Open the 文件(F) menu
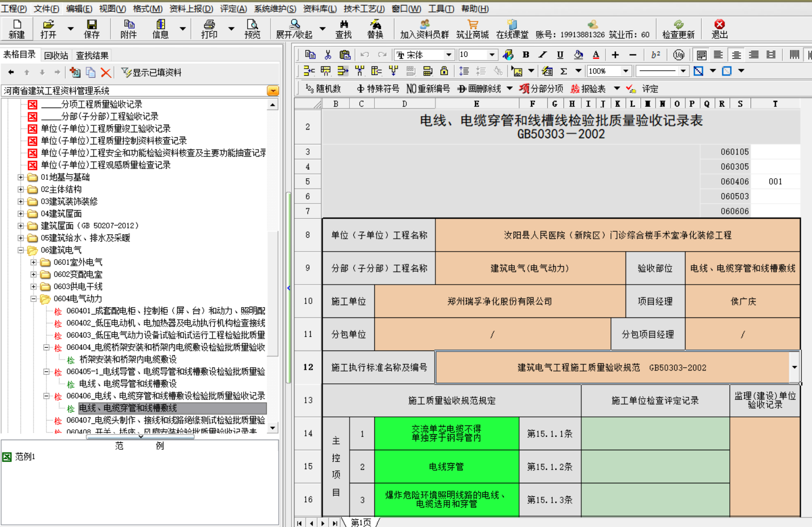 click(x=46, y=9)
